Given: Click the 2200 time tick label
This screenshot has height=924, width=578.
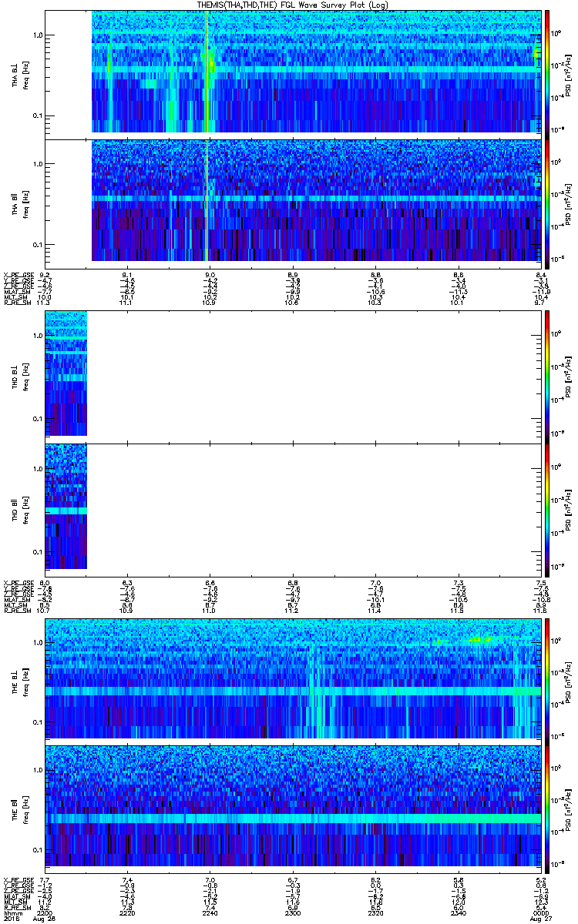Looking at the screenshot, I should [45, 912].
